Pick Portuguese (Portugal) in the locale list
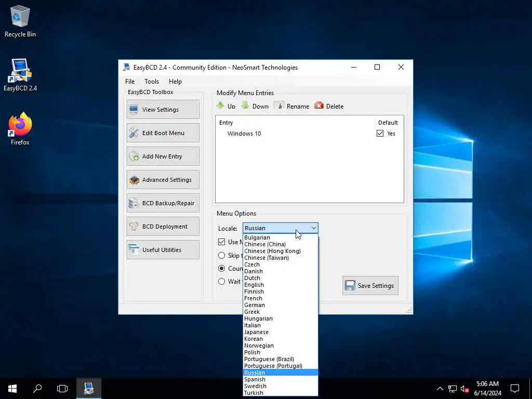 281,366
